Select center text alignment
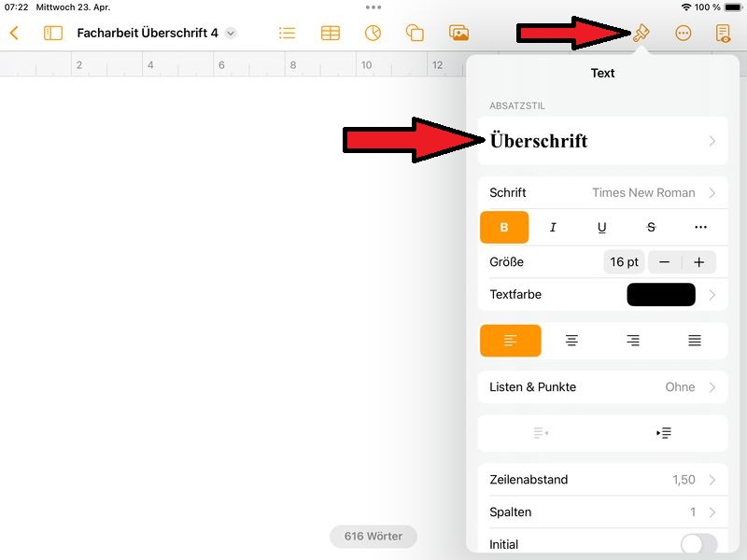The height and width of the screenshot is (560, 747). (571, 341)
